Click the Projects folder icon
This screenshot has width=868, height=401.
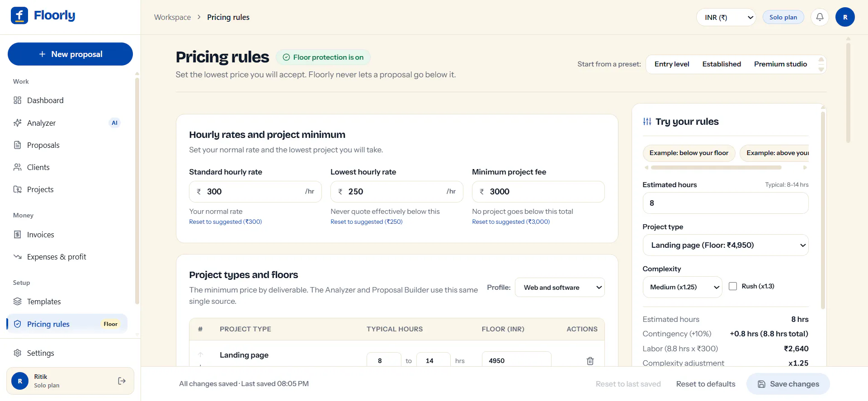tap(18, 189)
